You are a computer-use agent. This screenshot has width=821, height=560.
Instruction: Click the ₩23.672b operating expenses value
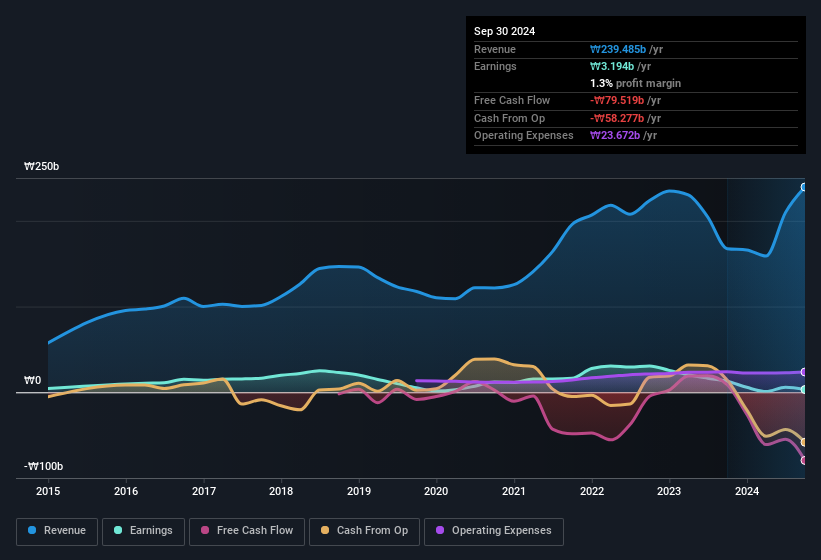point(615,136)
